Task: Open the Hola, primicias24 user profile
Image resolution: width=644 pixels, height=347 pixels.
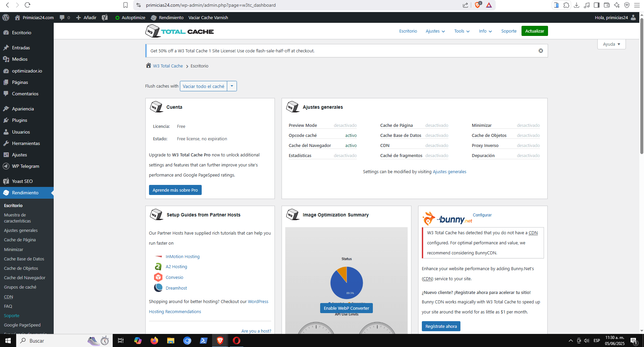Action: tap(615, 17)
